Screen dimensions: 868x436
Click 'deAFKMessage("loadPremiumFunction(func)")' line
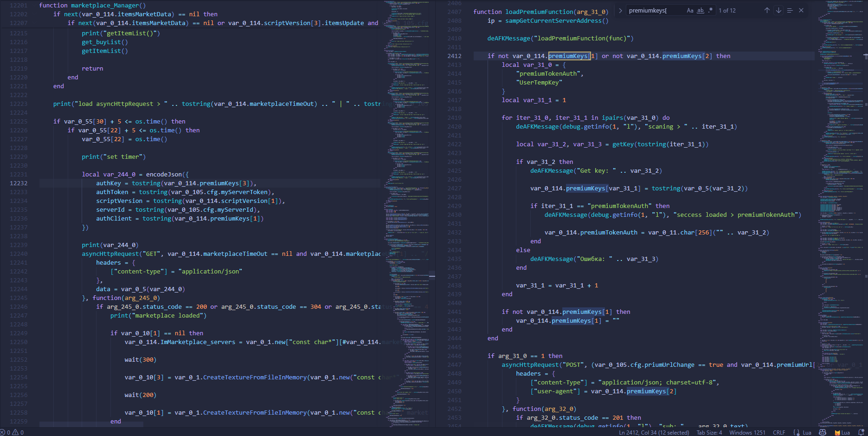point(560,38)
